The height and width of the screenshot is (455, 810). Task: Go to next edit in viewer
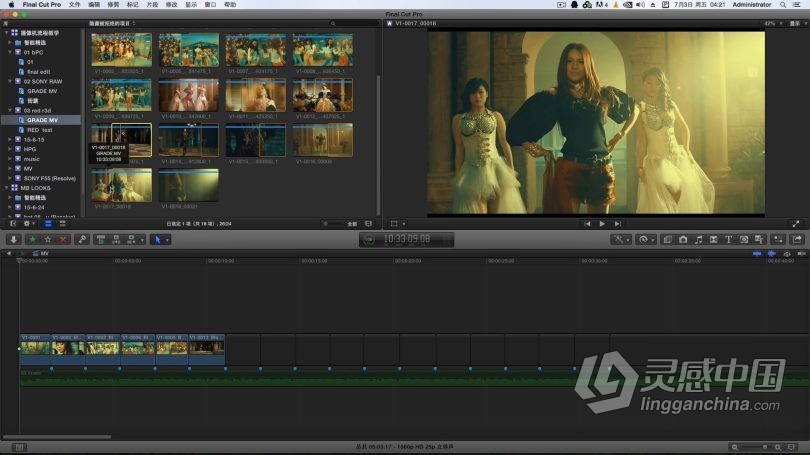click(617, 224)
